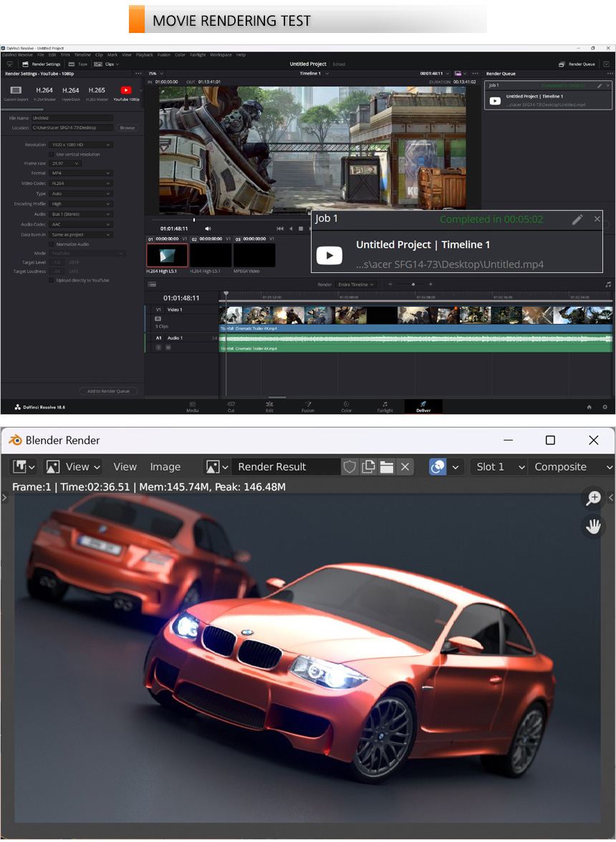The image size is (616, 842).
Task: Click the timeline zoom slider handle
Action: pos(413,284)
